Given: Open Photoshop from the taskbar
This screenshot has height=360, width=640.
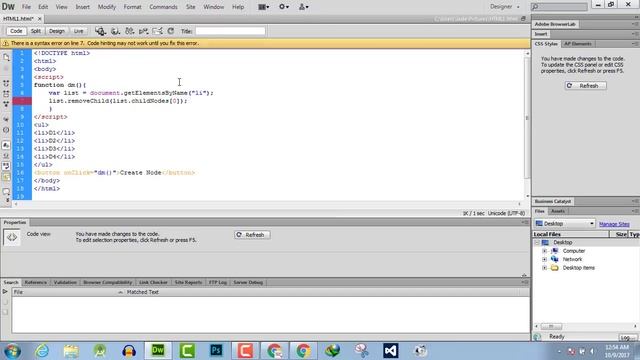Looking at the screenshot, I should click(216, 351).
